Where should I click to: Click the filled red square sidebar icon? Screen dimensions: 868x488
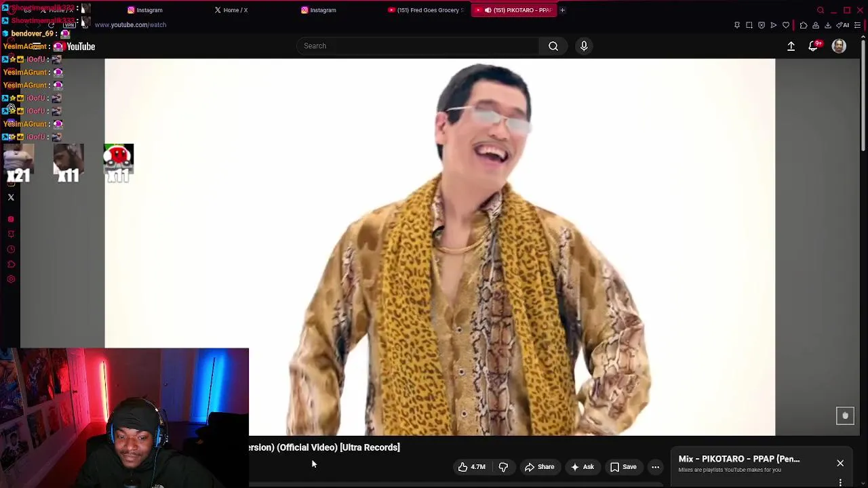pos(11,219)
